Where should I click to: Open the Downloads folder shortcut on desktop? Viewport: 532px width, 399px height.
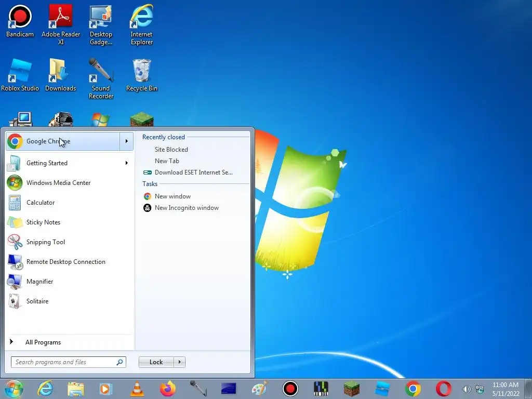60,75
